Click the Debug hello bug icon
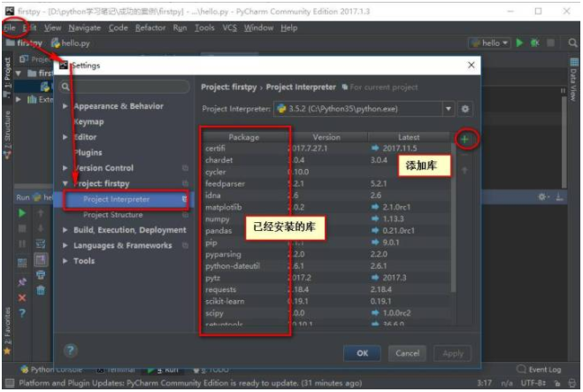This screenshot has height=392, width=583. click(x=534, y=43)
